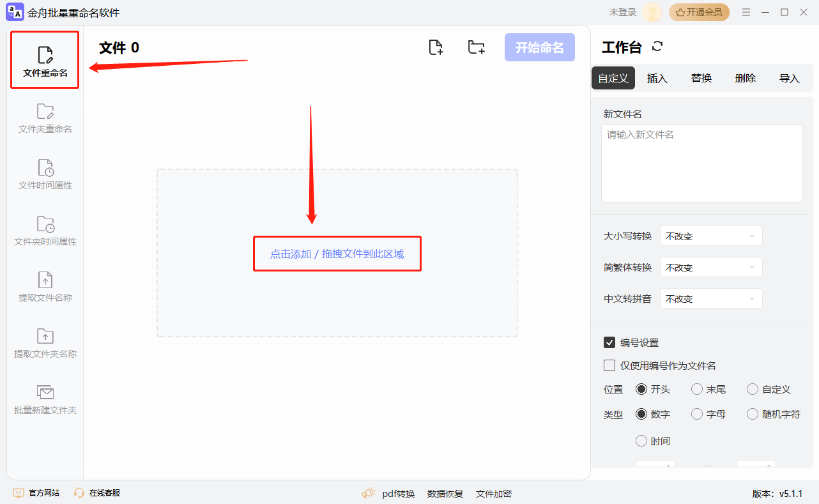
Task: Open the 数据恢复 link
Action: pyautogui.click(x=445, y=494)
